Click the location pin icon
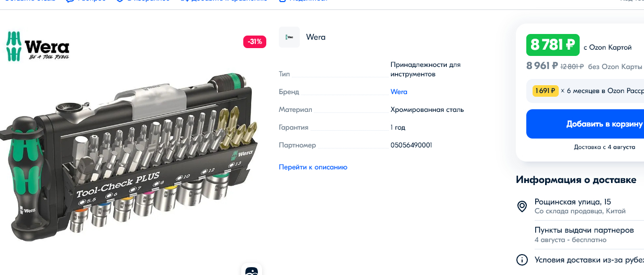This screenshot has height=275, width=644. 522,206
